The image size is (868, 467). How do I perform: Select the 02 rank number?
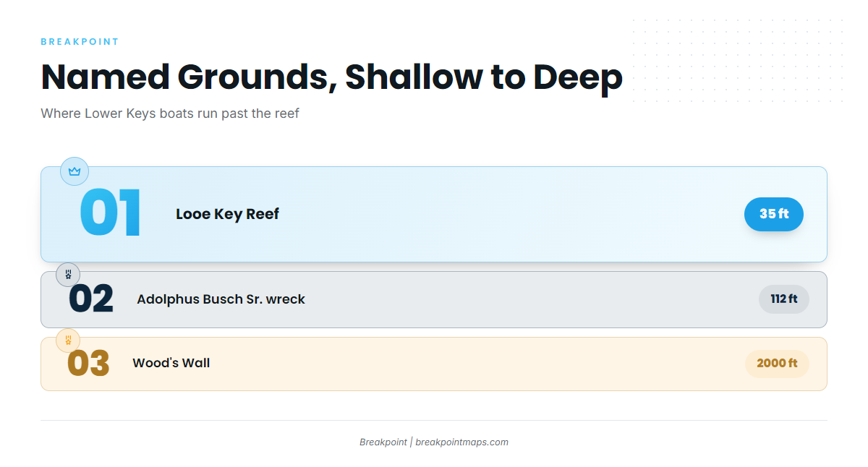91,299
